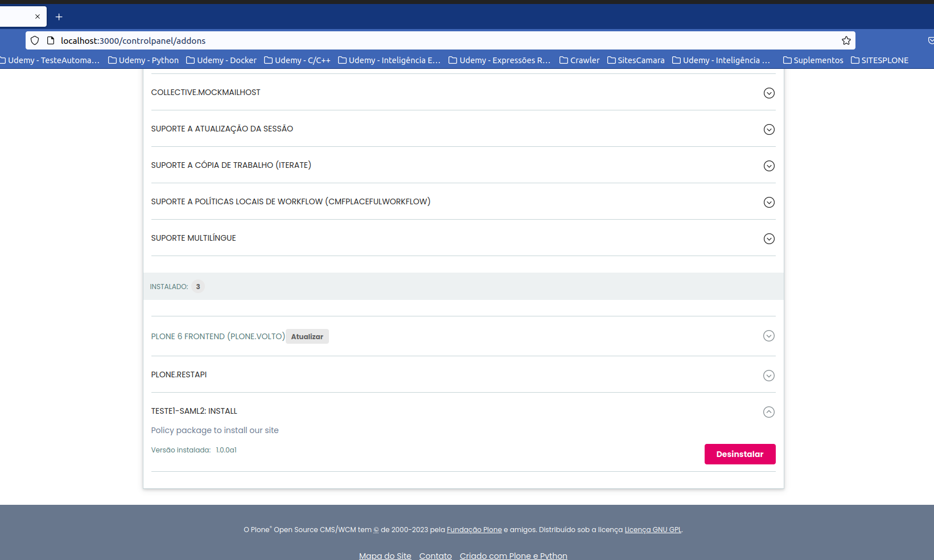Open the Licença GNU GPL link
This screenshot has width=934, height=560.
pos(652,529)
